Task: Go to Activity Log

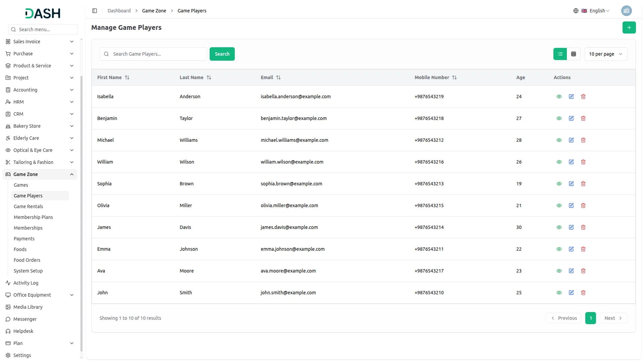Action: pyautogui.click(x=40, y=283)
